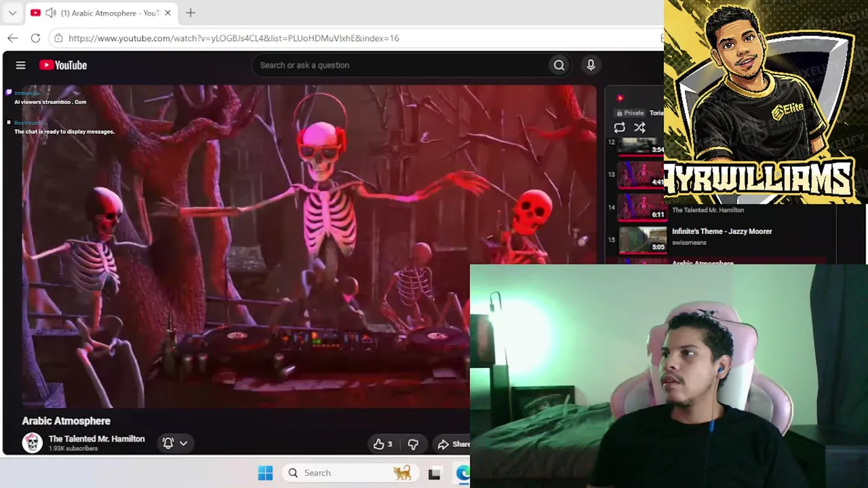This screenshot has width=868, height=488.
Task: Reload the page with the refresh icon
Action: 35,38
